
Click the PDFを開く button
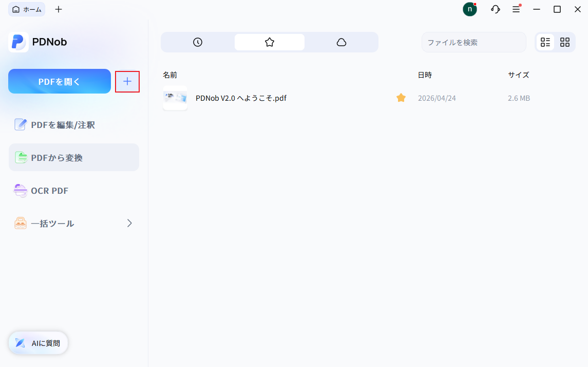(x=60, y=81)
